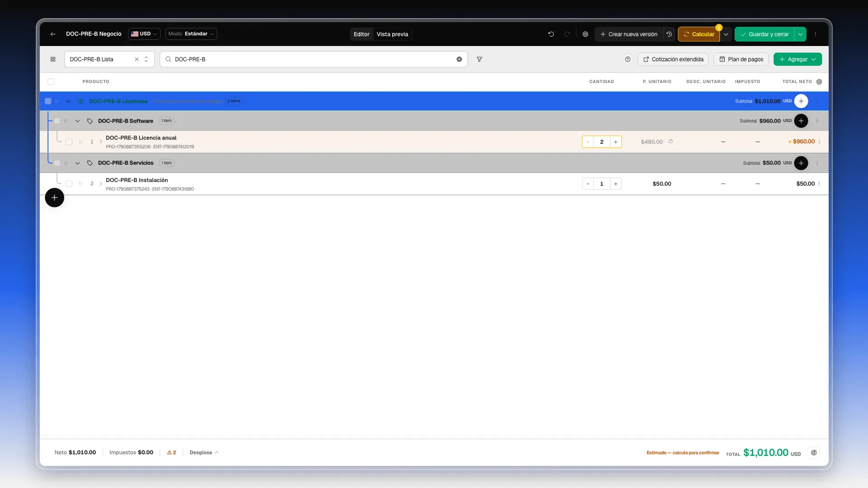This screenshot has width=868, height=488.
Task: Open the grid view icon left of list selector
Action: [x=53, y=59]
